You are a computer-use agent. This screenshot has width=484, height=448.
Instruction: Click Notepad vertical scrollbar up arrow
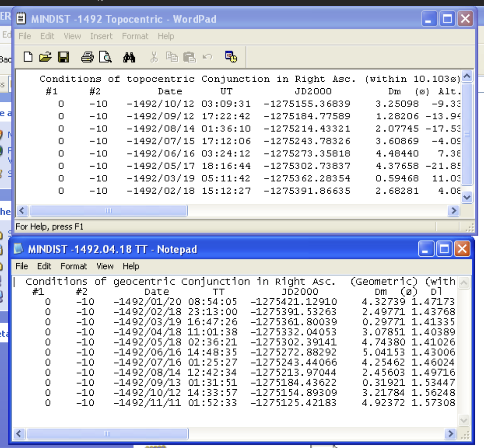pyautogui.click(x=464, y=283)
